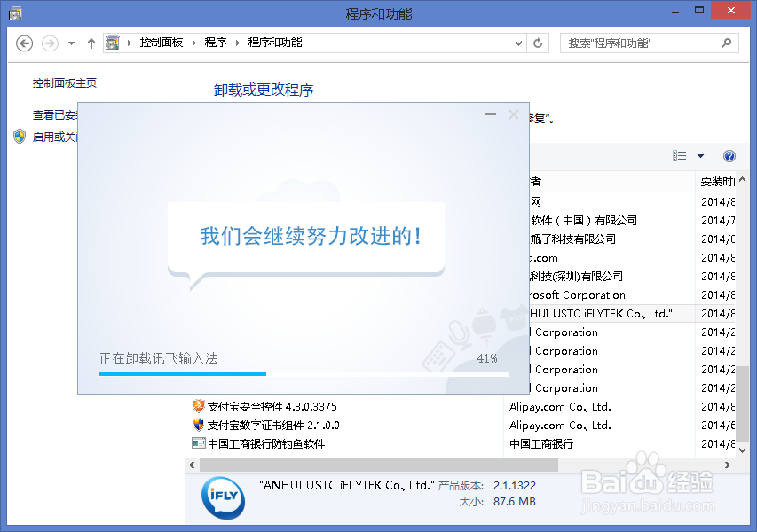This screenshot has height=532, width=757.
Task: Select the 支付宝安全控件 Alipay icon
Action: pos(200,406)
